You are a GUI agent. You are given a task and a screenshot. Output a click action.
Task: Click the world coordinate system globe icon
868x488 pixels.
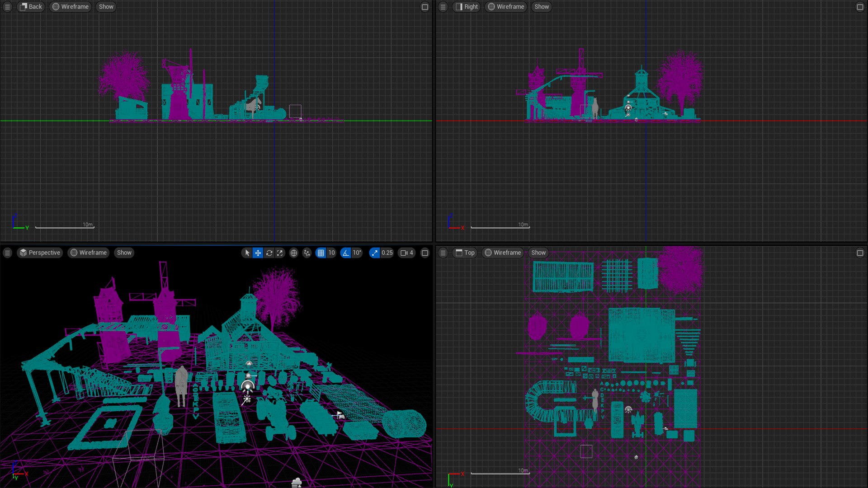tap(294, 253)
